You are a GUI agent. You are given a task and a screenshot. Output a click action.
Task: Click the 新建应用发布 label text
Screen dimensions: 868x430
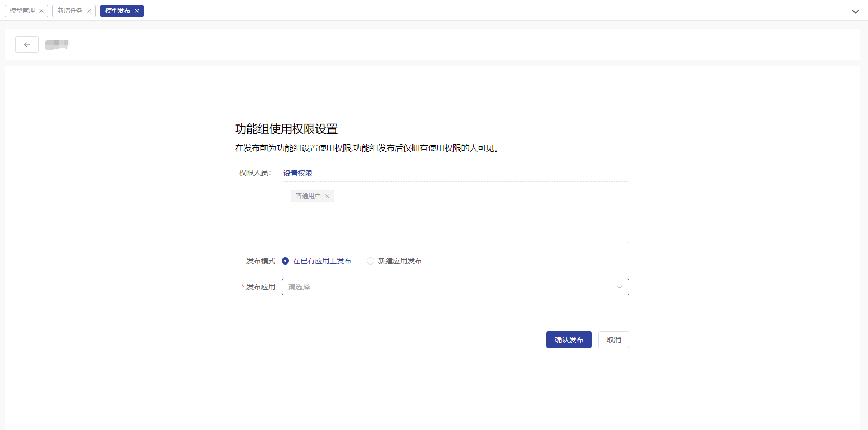(399, 261)
